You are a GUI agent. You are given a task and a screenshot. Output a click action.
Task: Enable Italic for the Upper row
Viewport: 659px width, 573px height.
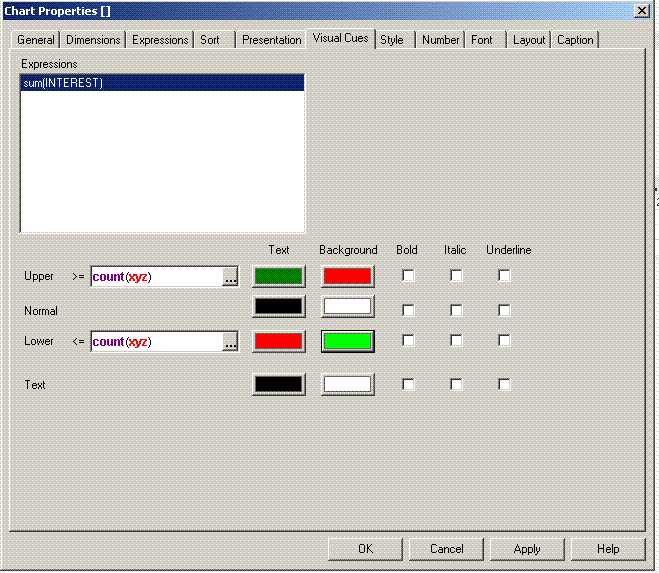click(456, 276)
